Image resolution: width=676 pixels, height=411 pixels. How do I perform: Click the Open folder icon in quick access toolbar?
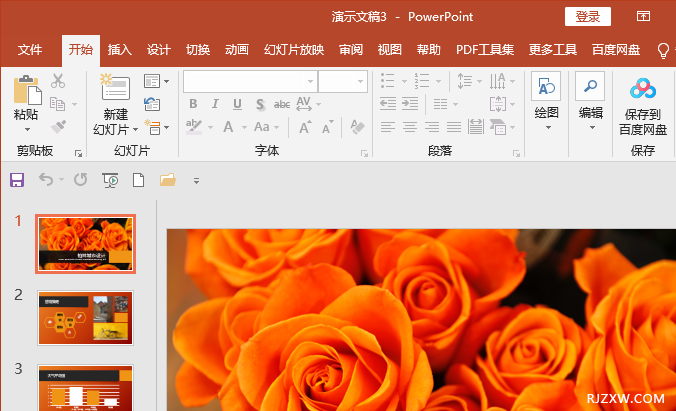coord(167,180)
